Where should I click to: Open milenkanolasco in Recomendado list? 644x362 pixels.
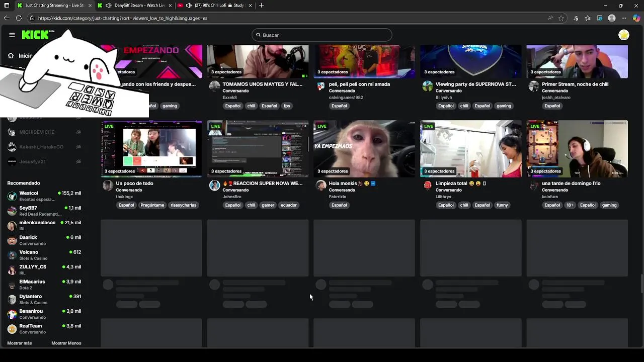point(44,226)
